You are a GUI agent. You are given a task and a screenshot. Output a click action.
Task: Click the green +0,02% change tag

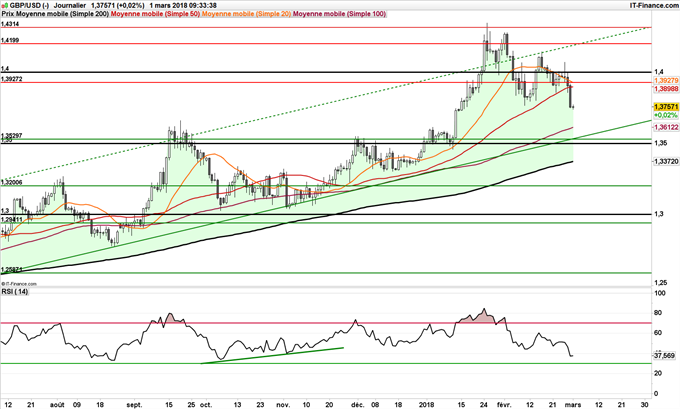coord(665,115)
